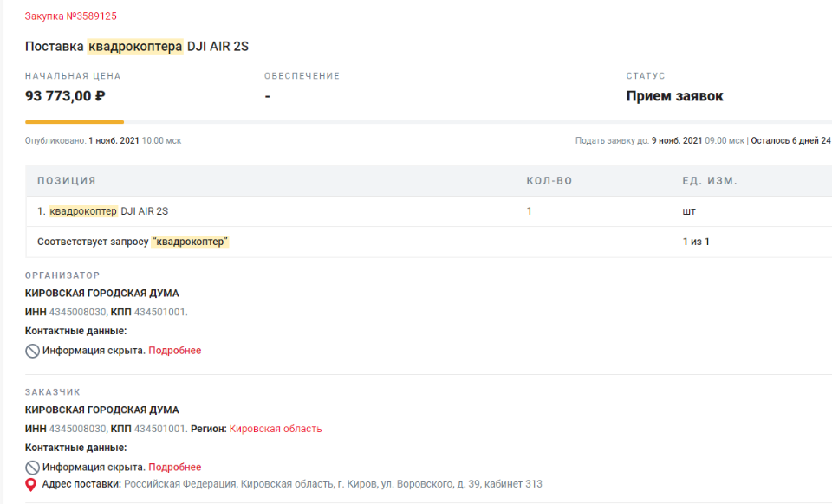Click the ОРГАНИЗАТОР section heading
The image size is (832, 504).
pos(62,275)
